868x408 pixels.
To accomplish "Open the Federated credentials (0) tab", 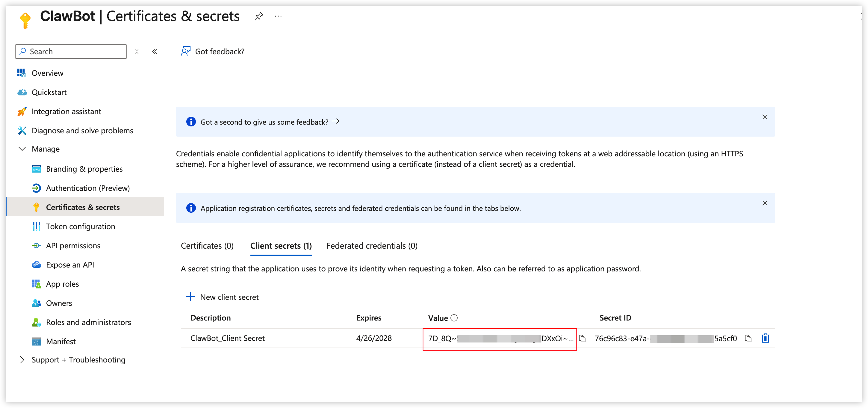I will point(372,246).
